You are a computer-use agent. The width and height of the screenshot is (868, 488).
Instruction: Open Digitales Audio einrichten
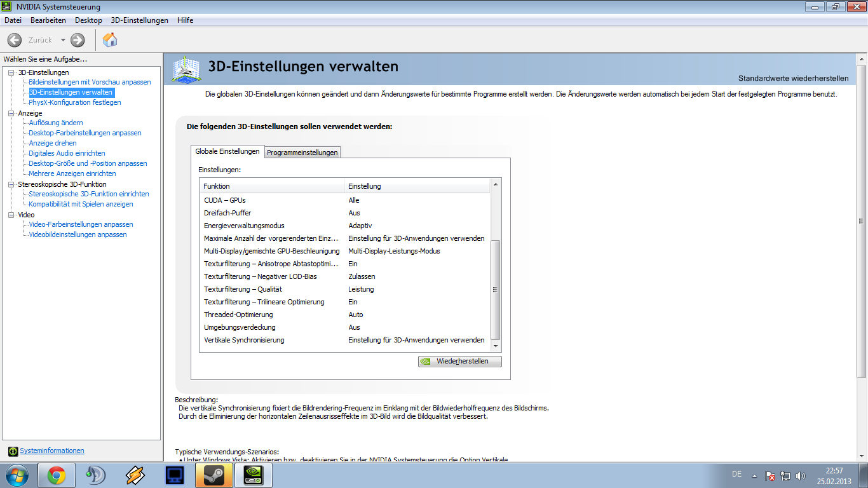click(x=67, y=153)
